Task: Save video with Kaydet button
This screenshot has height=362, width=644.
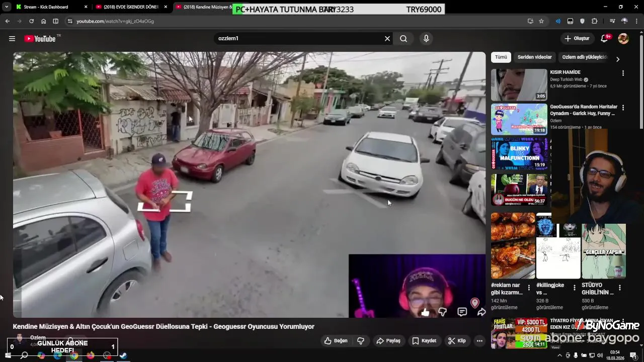Action: 424,341
